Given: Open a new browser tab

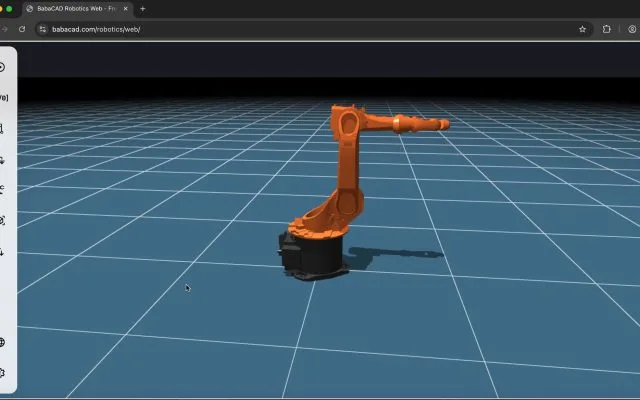Looking at the screenshot, I should 142,9.
